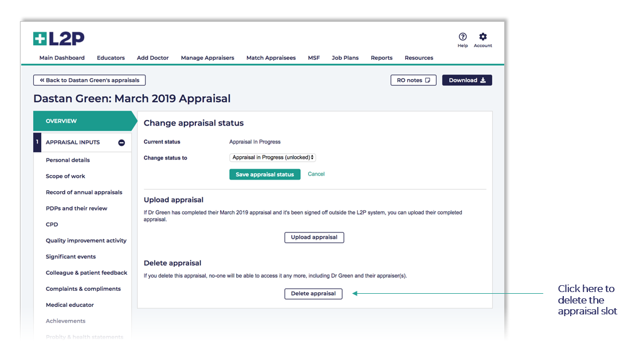Viewport: 644px width, 354px height.
Task: Click the RO notes button
Action: [x=413, y=80]
